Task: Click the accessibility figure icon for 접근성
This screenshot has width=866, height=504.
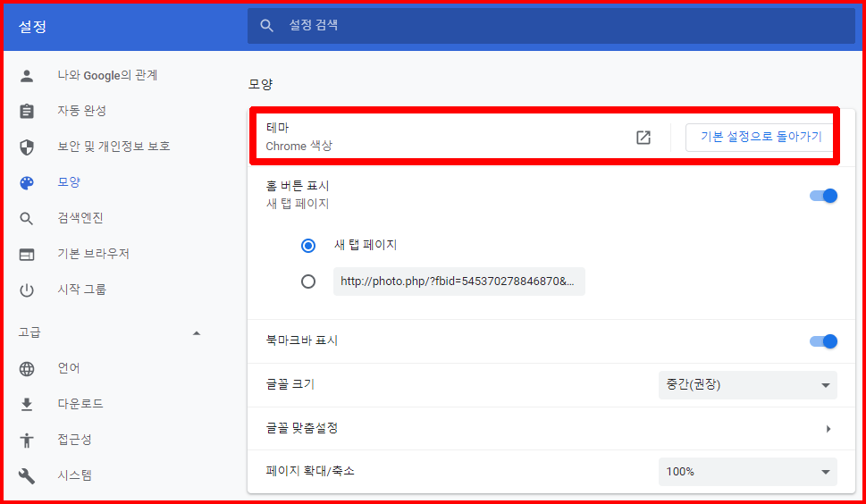Action: pos(27,440)
